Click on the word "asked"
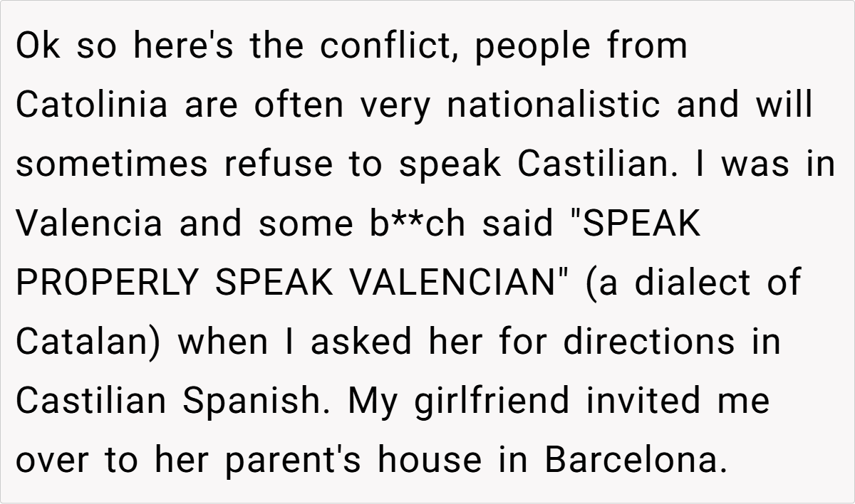 click(361, 342)
